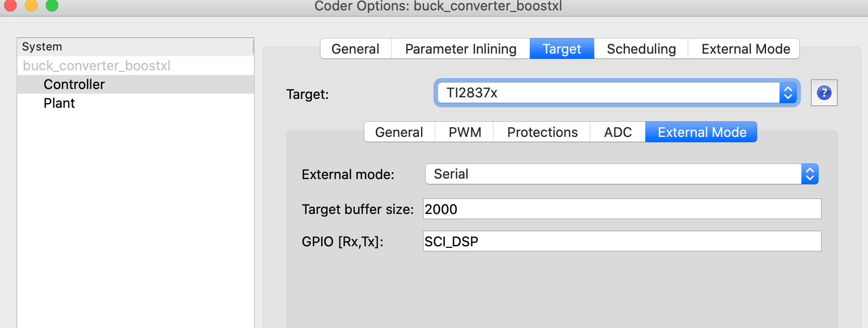This screenshot has height=328, width=868.
Task: Open the top-row External Mode tab
Action: 745,49
